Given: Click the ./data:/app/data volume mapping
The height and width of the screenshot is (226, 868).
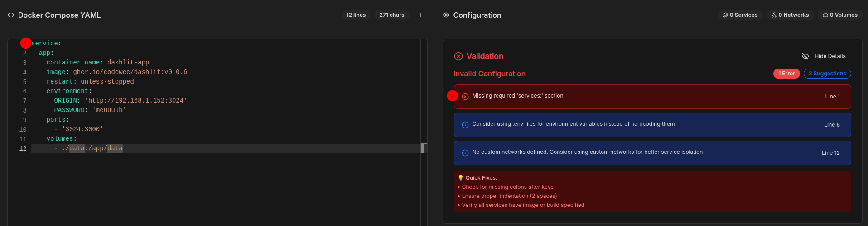Looking at the screenshot, I should 92,148.
